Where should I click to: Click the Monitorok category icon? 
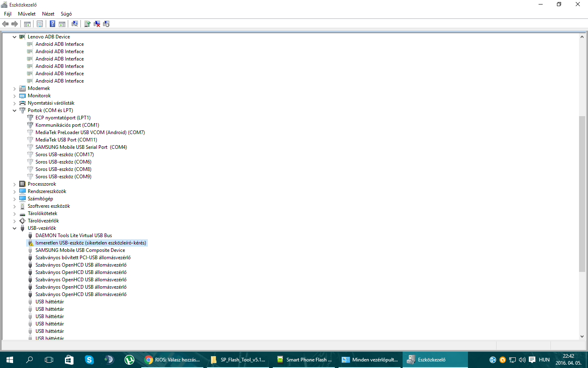[x=22, y=96]
